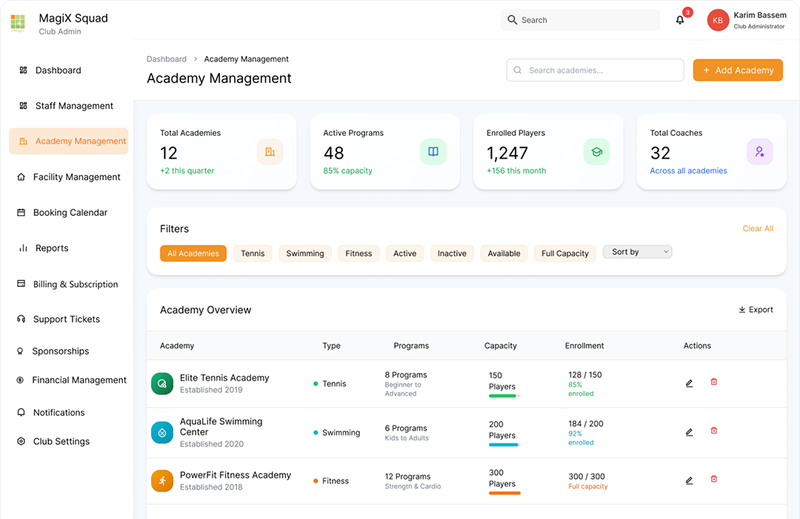800x519 pixels.
Task: Click the KB user avatar
Action: [718, 20]
